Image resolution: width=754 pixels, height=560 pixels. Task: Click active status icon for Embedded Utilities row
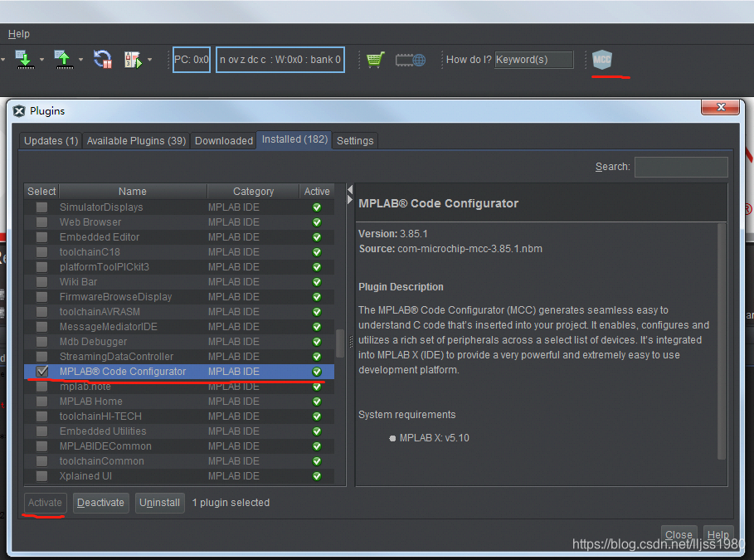click(317, 431)
